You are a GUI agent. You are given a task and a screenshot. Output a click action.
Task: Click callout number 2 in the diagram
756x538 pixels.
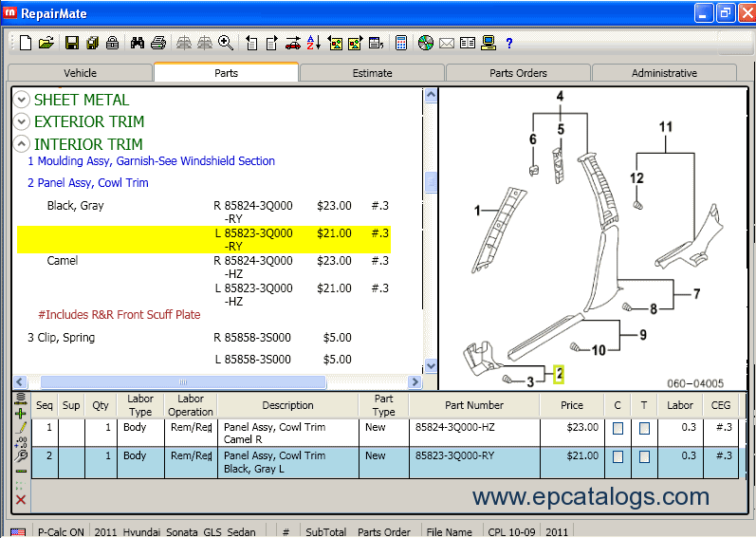coord(559,374)
